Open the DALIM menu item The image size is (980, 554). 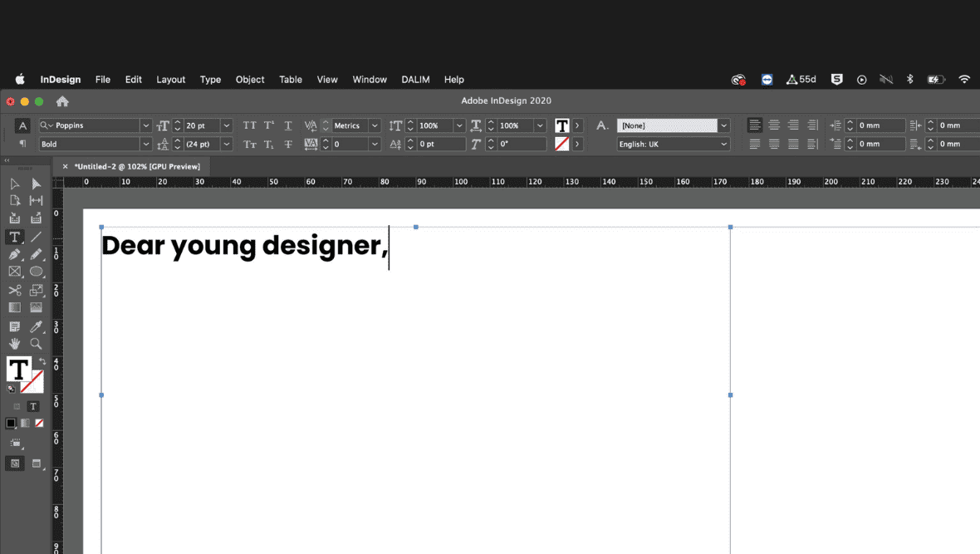click(x=415, y=79)
